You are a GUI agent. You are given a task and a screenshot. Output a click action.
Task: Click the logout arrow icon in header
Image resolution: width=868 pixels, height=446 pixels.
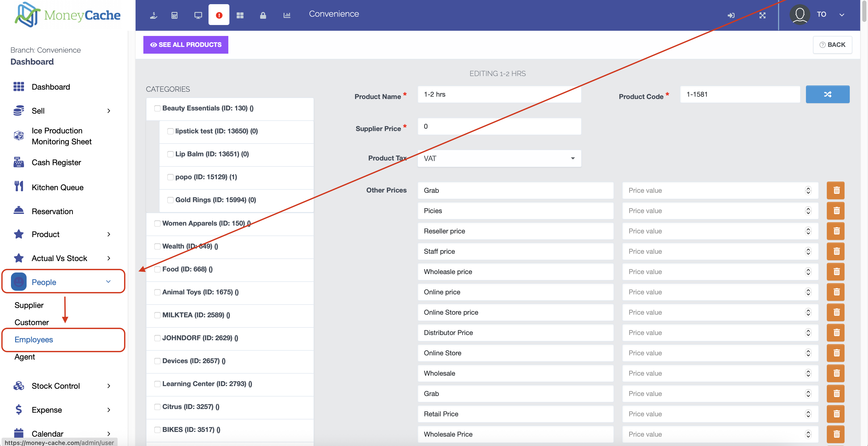731,15
